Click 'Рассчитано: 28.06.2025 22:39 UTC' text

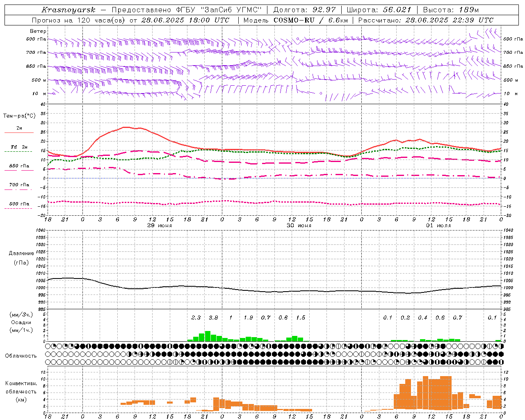(426, 20)
